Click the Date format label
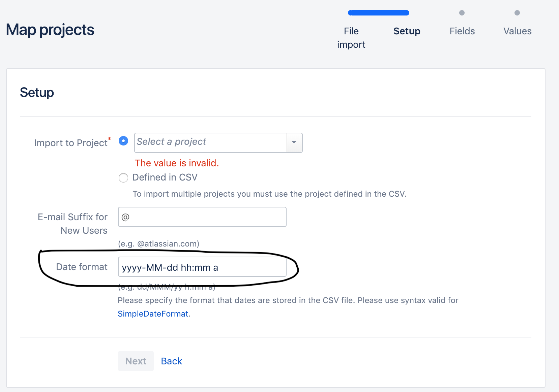The image size is (559, 392). pyautogui.click(x=82, y=267)
